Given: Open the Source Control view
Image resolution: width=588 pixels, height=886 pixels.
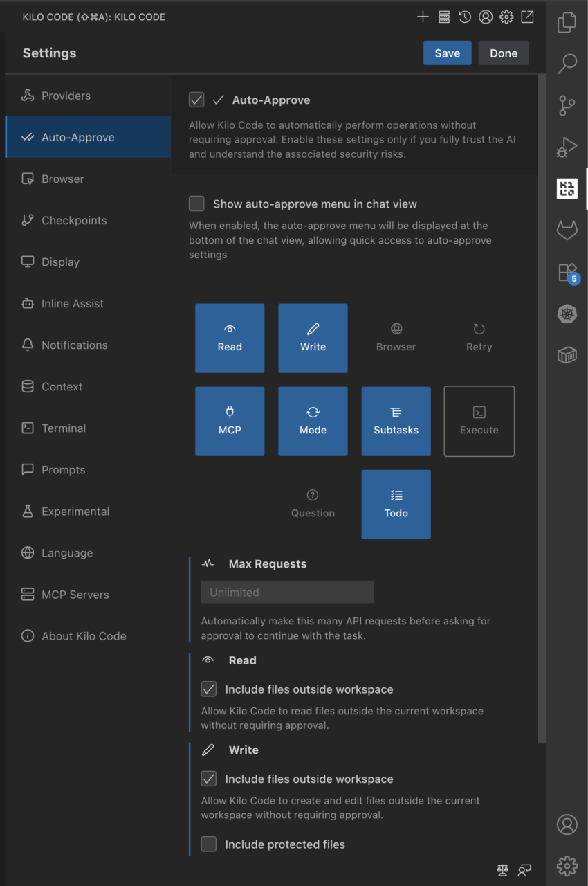Looking at the screenshot, I should [x=567, y=105].
